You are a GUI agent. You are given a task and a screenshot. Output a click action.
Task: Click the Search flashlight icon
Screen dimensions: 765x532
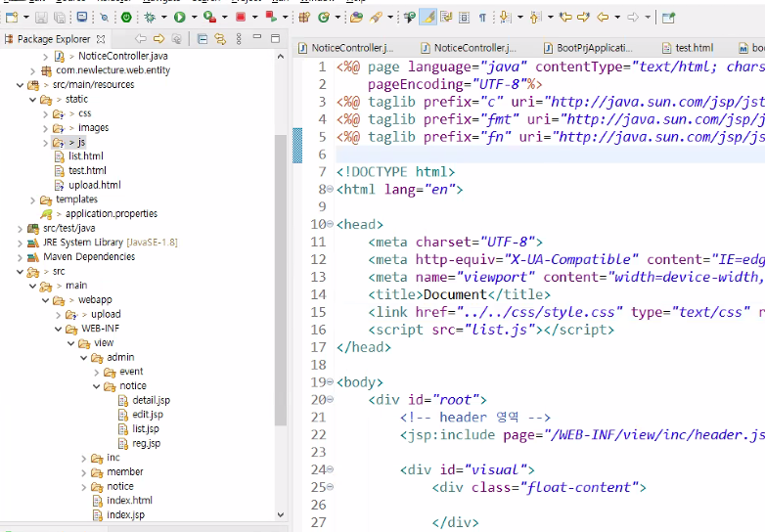377,18
